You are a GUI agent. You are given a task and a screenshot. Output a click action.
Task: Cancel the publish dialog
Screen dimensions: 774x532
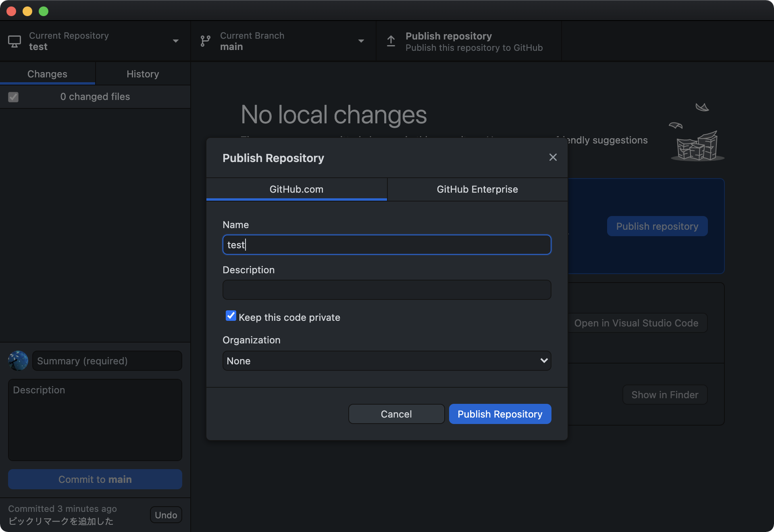click(396, 414)
